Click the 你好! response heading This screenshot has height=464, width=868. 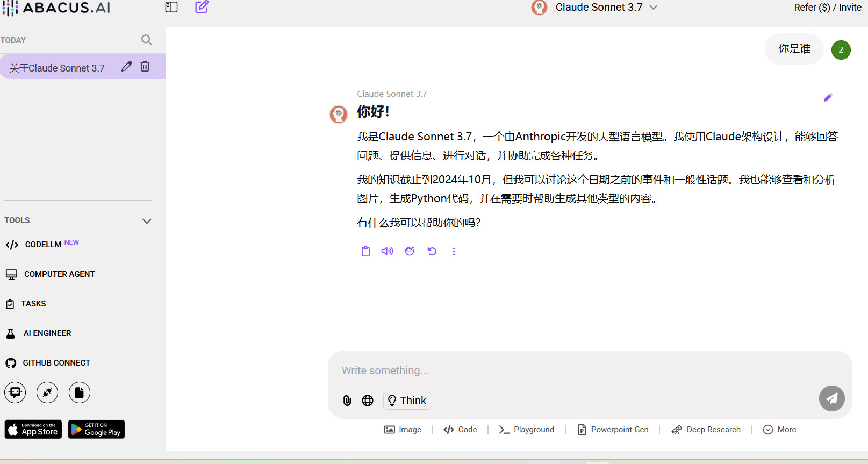pos(373,112)
